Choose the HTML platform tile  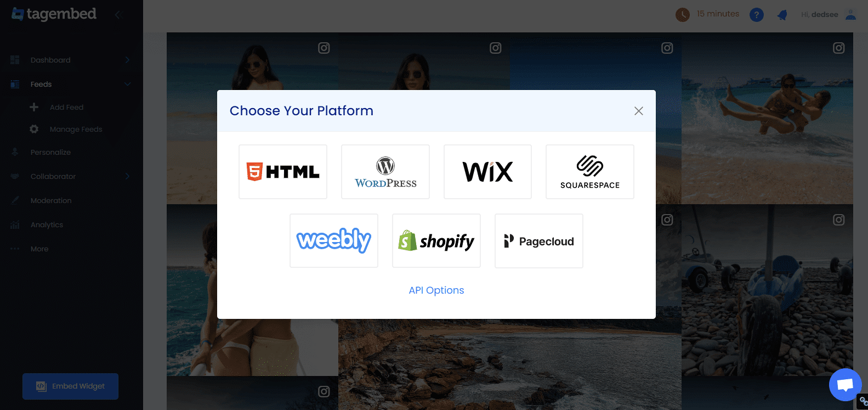coord(283,172)
